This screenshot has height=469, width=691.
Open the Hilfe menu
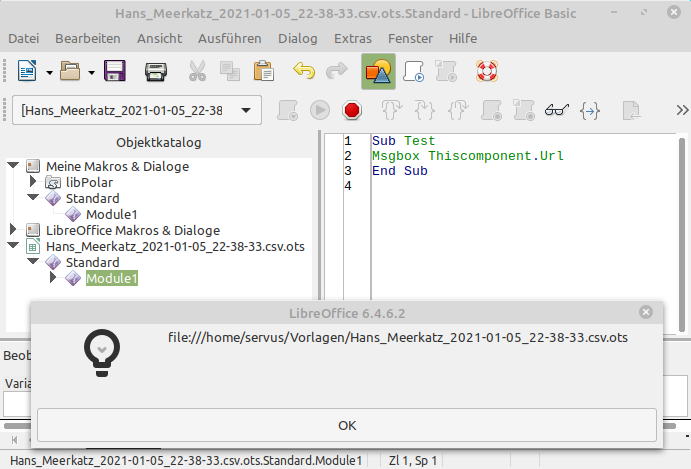click(x=463, y=38)
